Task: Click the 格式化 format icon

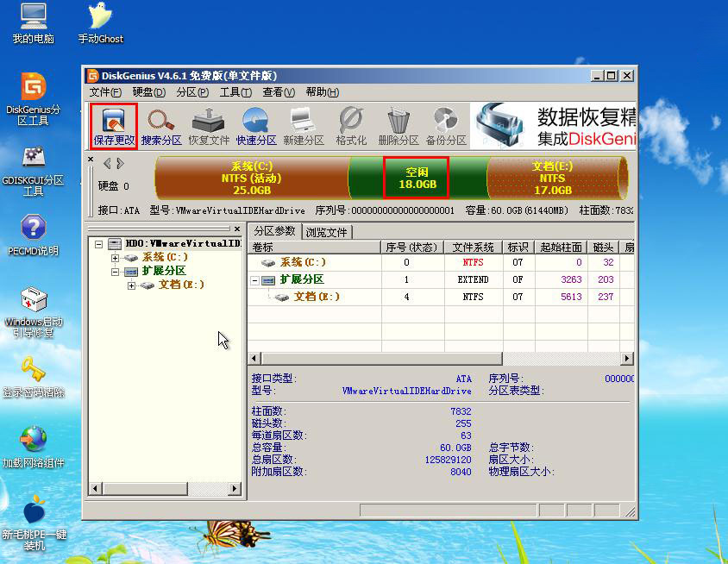Action: click(351, 126)
